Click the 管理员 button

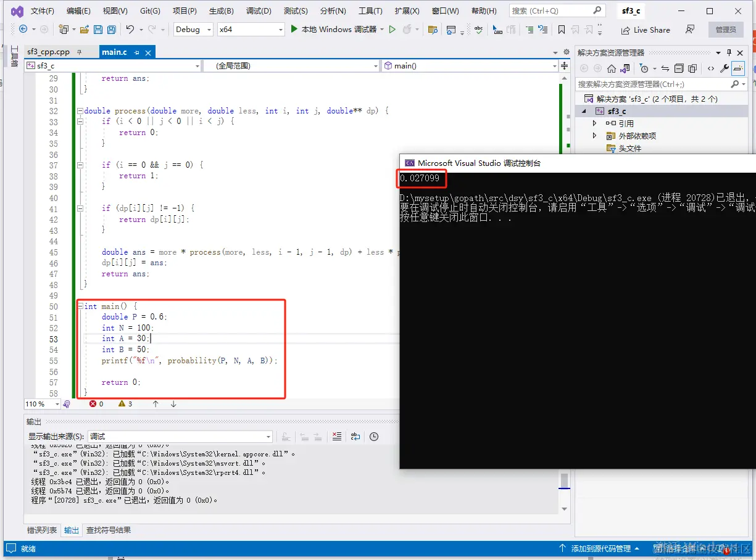(x=726, y=30)
